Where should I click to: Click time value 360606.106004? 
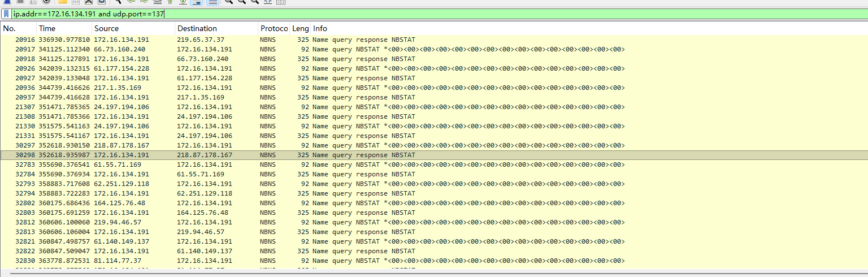coord(64,232)
